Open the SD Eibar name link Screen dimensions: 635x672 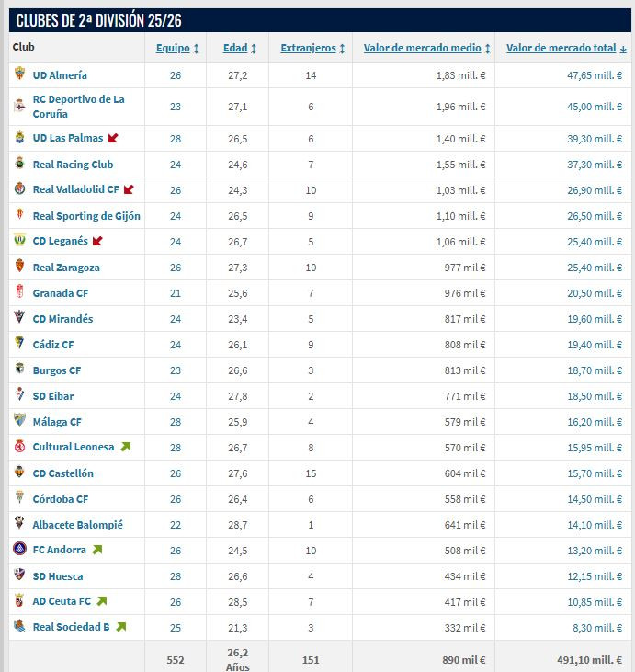tap(53, 396)
